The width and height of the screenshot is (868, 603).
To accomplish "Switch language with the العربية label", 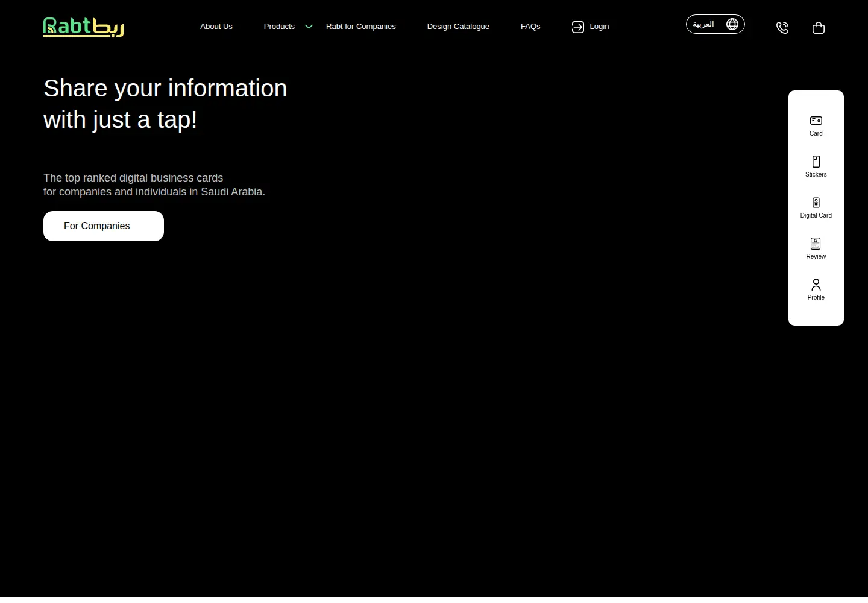I will point(703,24).
